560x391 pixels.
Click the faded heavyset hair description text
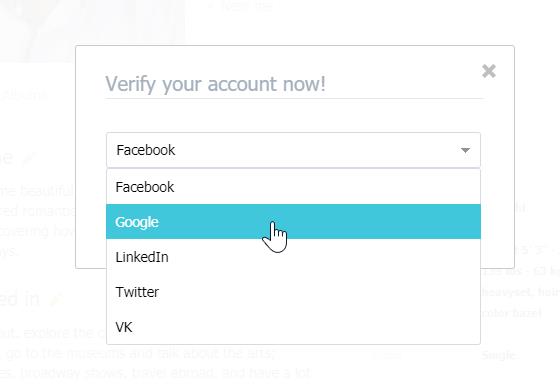pyautogui.click(x=520, y=292)
